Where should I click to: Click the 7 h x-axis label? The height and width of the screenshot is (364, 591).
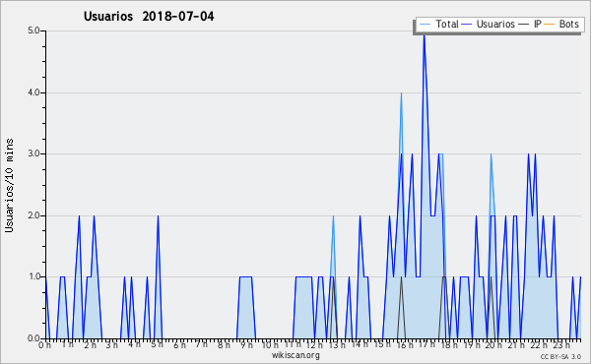[202, 344]
